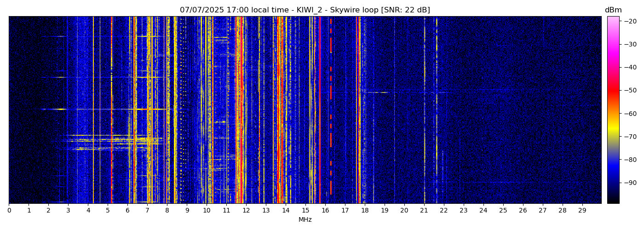Click the 14 MHz tick label

[286, 211]
